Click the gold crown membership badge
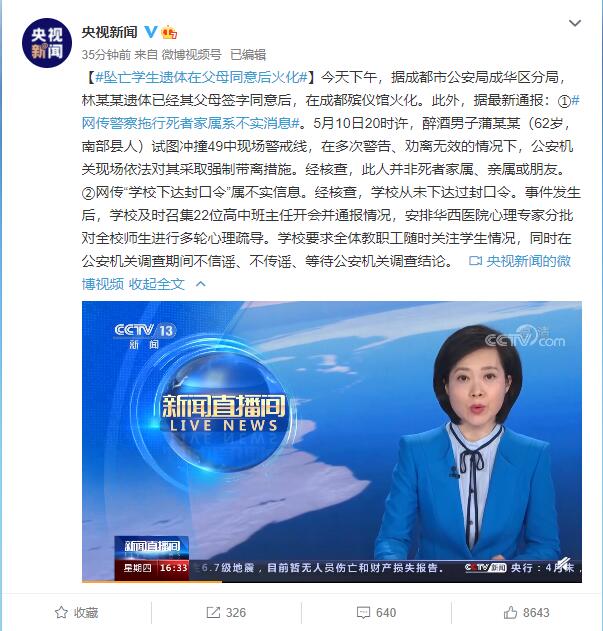Screen dimensions: 603x631 click(169, 32)
